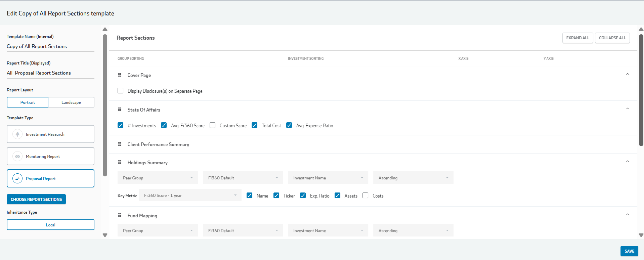The height and width of the screenshot is (260, 644).
Task: Click drag handle icon for State Of Affairs
Action: click(120, 110)
